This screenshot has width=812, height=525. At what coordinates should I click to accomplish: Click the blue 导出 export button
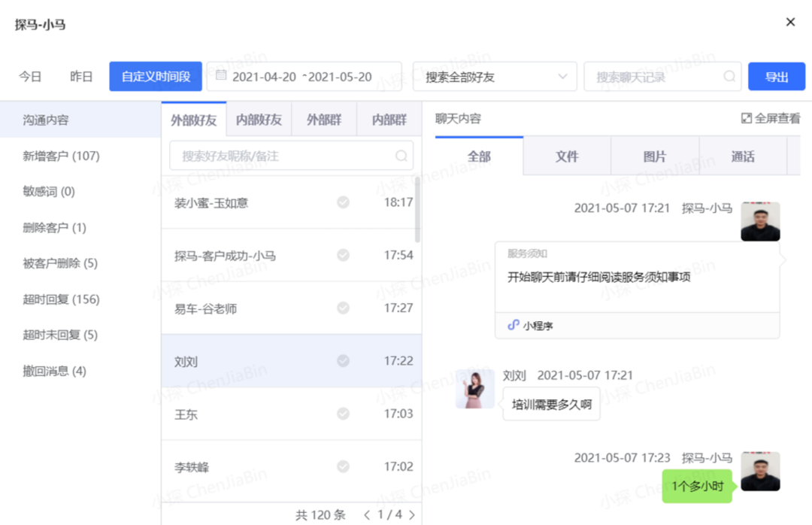777,76
